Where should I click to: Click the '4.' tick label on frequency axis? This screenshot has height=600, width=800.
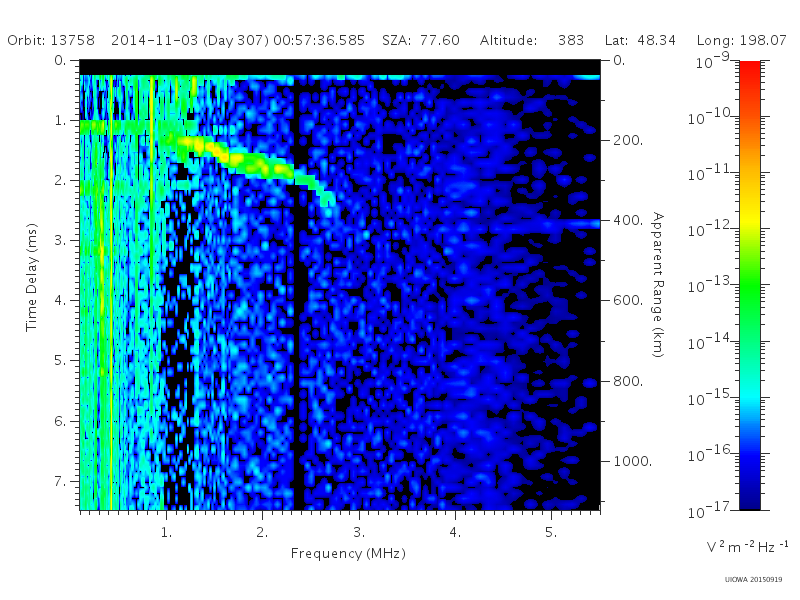455,532
